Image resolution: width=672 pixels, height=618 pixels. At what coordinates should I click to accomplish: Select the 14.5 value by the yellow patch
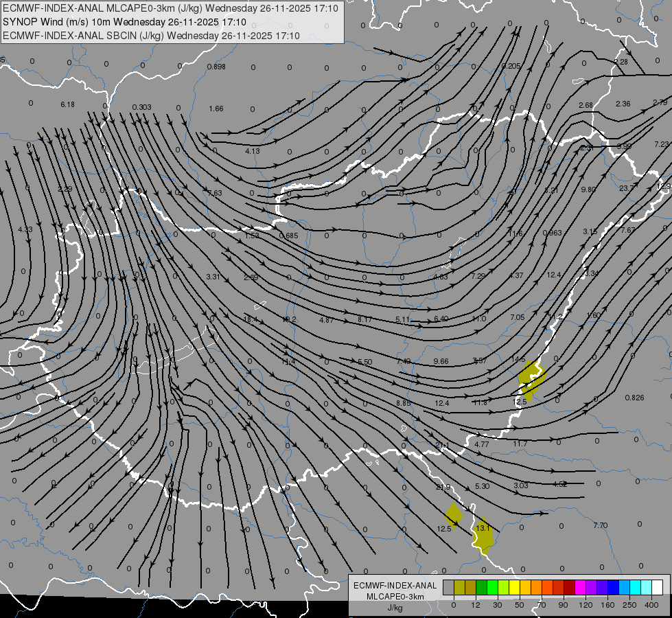(x=518, y=359)
